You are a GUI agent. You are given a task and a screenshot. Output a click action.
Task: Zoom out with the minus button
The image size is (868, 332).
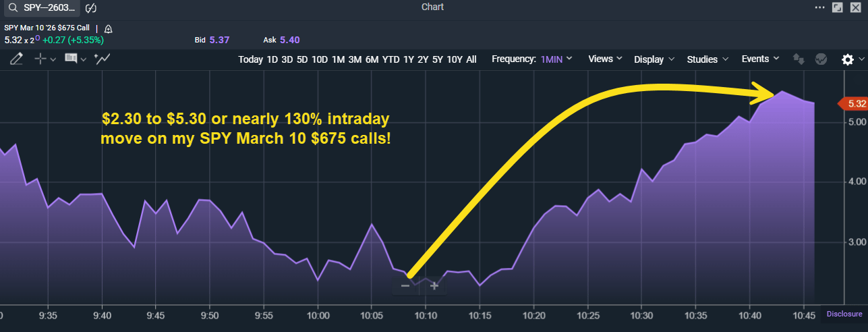(x=405, y=286)
